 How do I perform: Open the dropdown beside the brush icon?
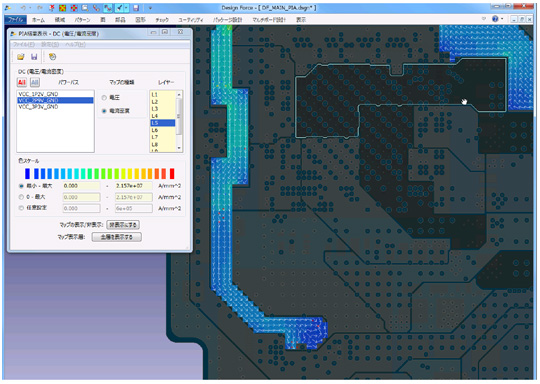pyautogui.click(x=126, y=8)
